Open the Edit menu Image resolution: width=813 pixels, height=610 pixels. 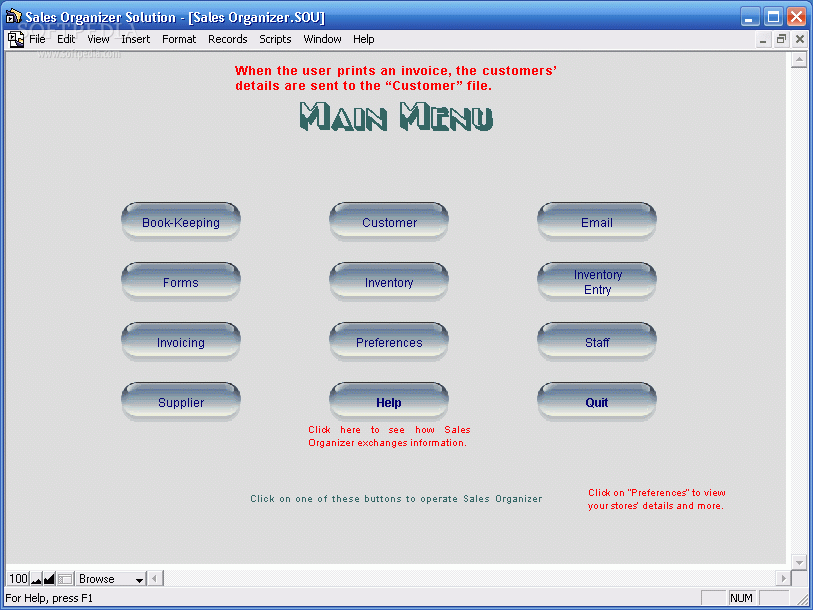(66, 39)
